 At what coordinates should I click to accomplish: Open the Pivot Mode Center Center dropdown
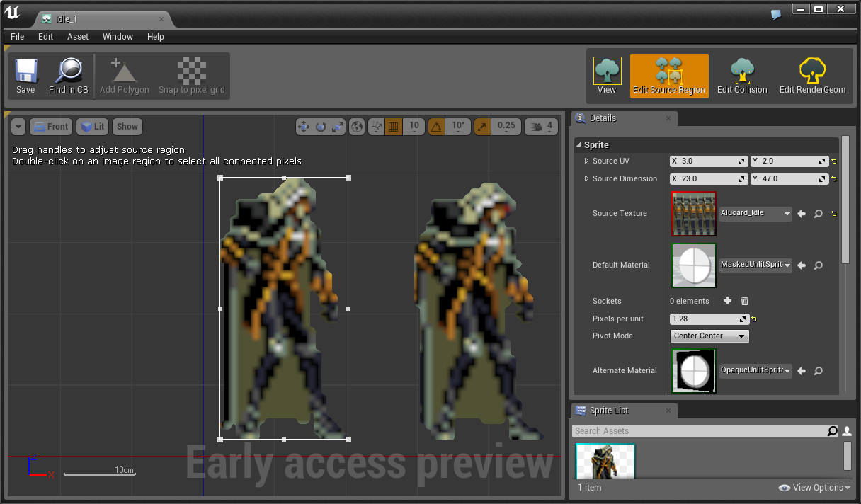pyautogui.click(x=709, y=336)
